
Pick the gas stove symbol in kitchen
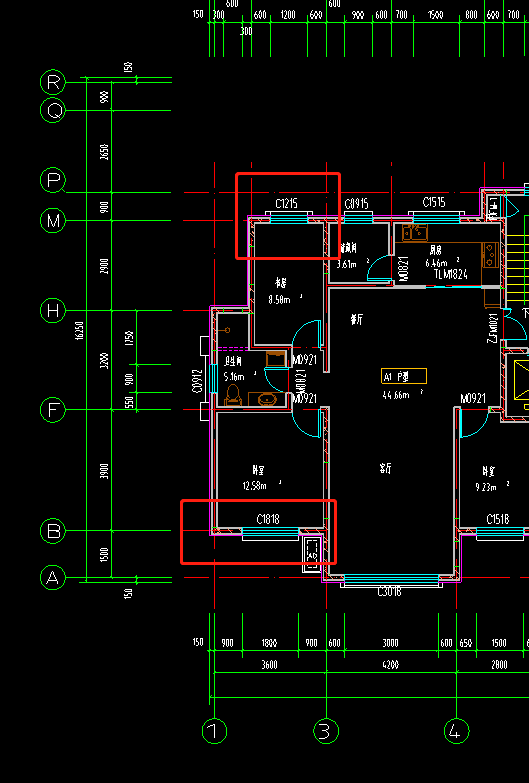click(x=491, y=254)
